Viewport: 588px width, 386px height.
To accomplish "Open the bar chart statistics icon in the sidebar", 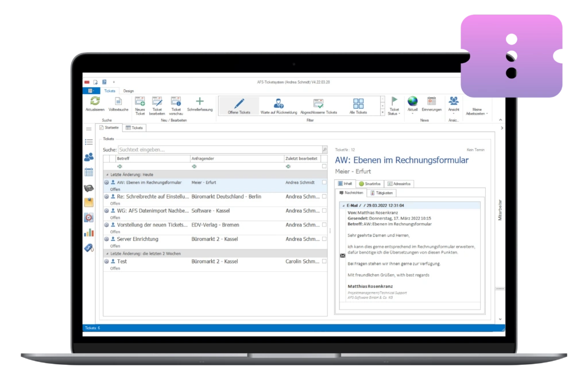I will pyautogui.click(x=89, y=233).
